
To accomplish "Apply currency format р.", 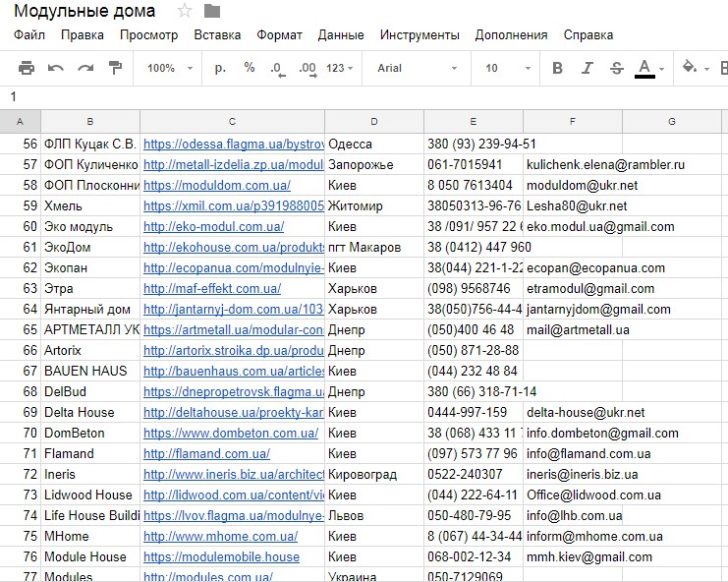I will (220, 68).
